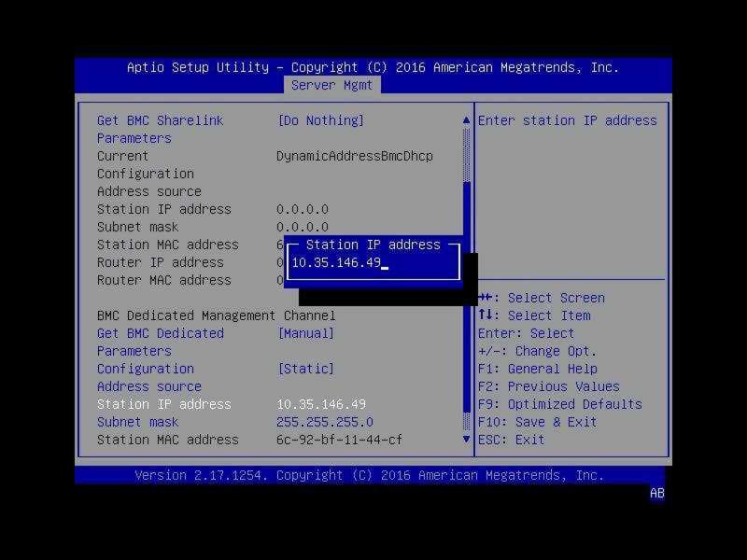Image resolution: width=747 pixels, height=560 pixels.
Task: Click the AB indicator in bottom corner
Action: (x=656, y=494)
